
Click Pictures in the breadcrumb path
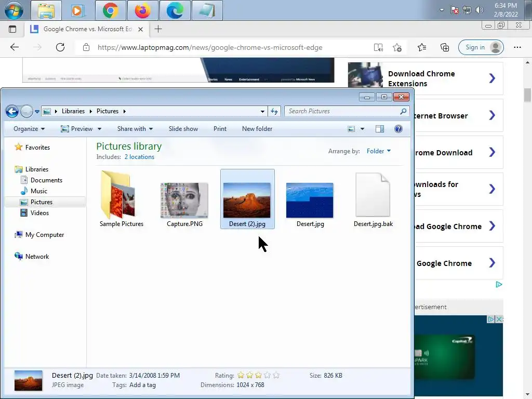(x=107, y=111)
